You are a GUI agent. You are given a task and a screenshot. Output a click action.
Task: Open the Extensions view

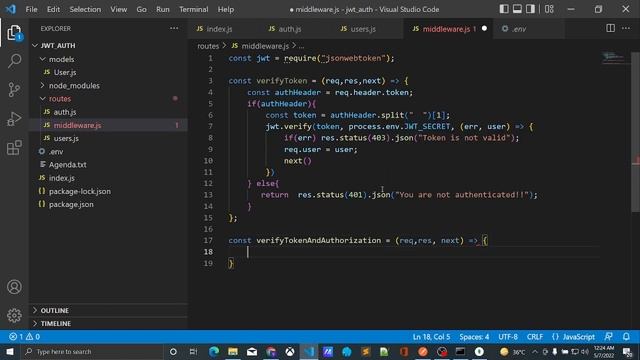click(14, 148)
